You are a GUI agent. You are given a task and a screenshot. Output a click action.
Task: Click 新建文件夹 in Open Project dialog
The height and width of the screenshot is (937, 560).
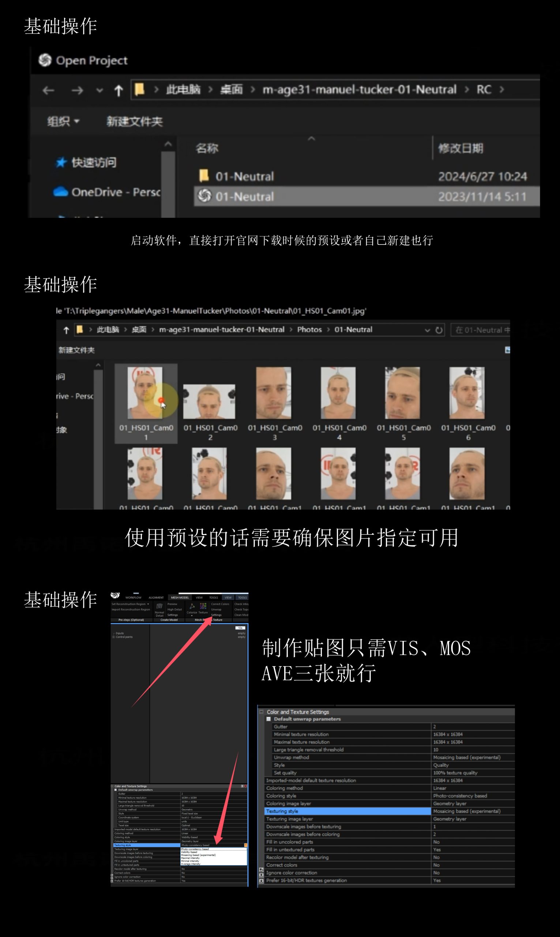point(134,122)
